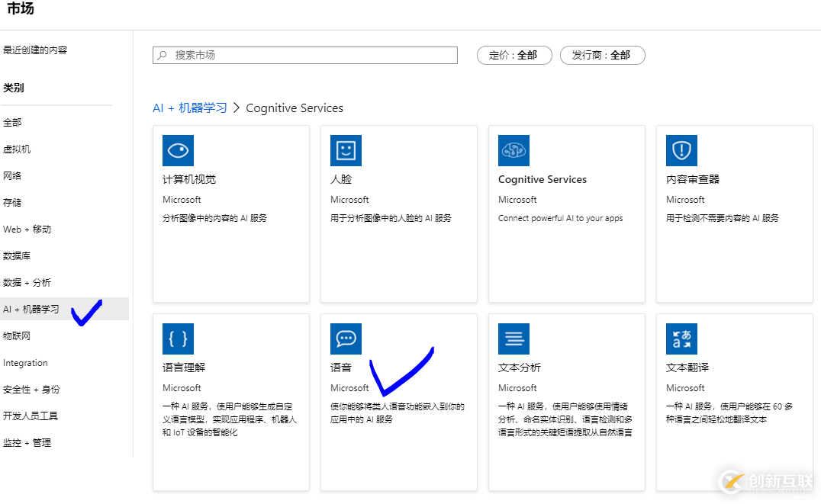821x504 pixels.
Task: Click the Content Moderator shield icon
Action: [681, 151]
